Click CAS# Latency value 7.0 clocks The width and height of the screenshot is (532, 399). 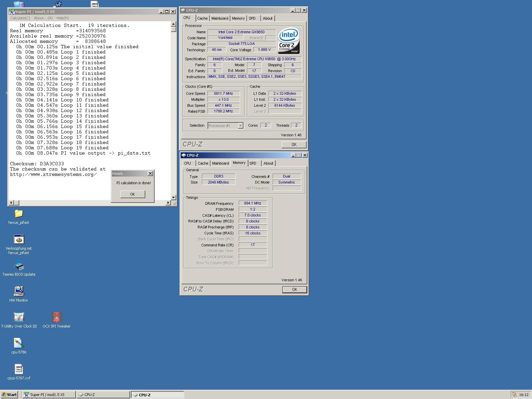click(x=253, y=215)
